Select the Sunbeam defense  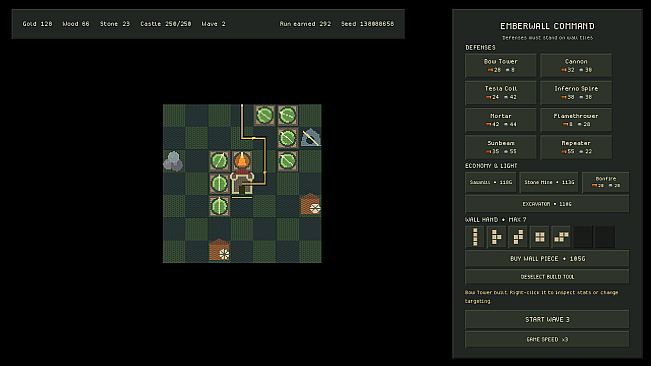click(500, 147)
